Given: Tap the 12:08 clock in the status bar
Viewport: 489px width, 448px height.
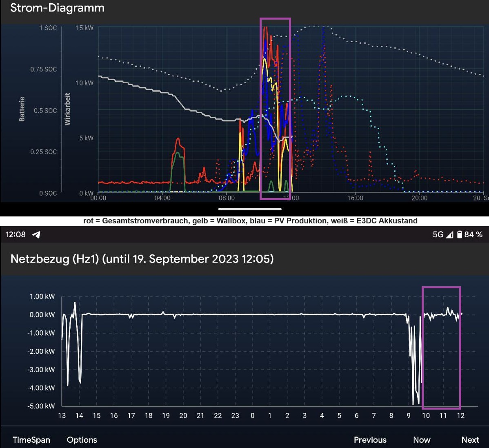Looking at the screenshot, I should (16, 234).
